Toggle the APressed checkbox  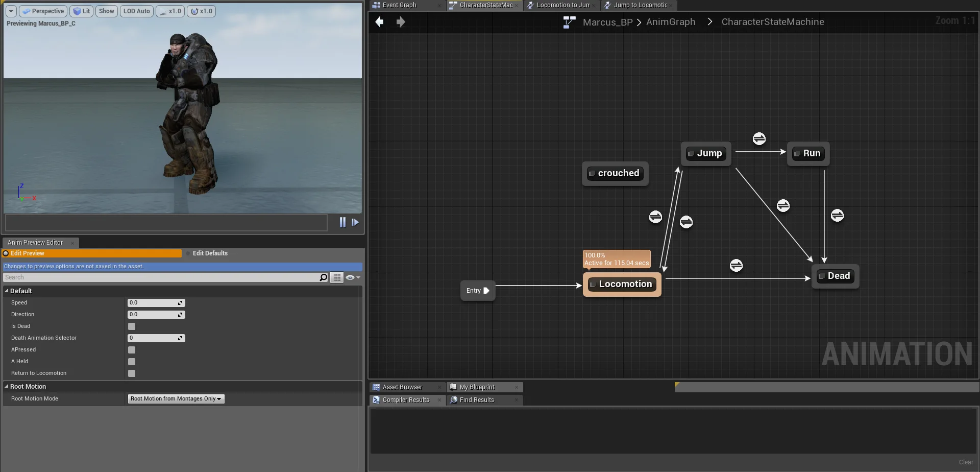click(x=132, y=350)
